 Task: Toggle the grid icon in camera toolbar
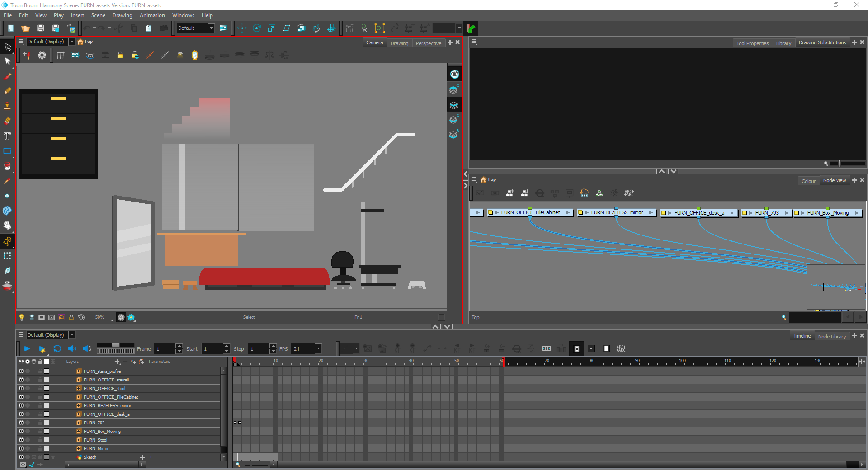pyautogui.click(x=61, y=55)
